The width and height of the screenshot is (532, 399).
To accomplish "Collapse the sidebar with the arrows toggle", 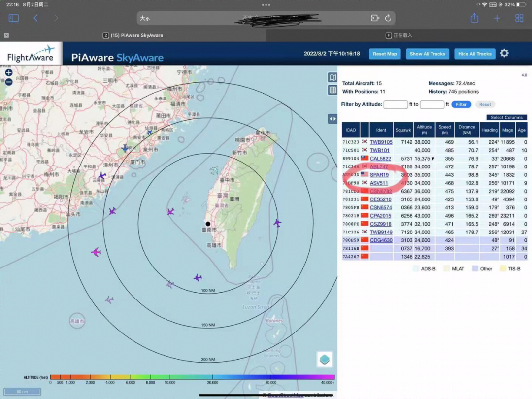I will (x=332, y=119).
